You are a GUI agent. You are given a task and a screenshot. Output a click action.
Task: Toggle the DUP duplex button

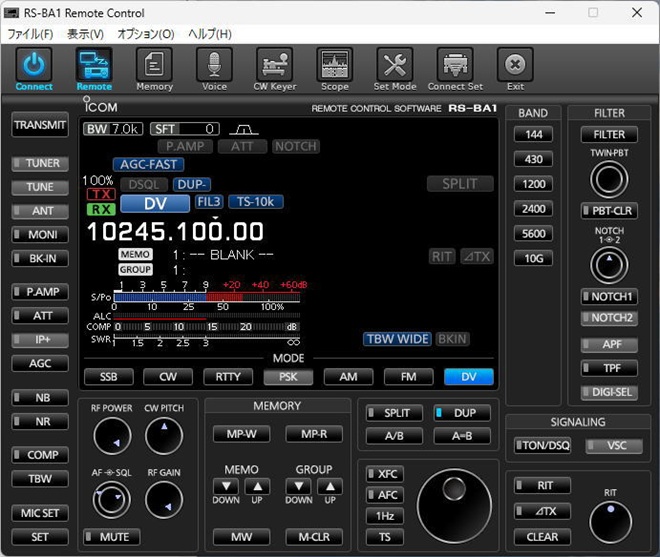pos(464,413)
